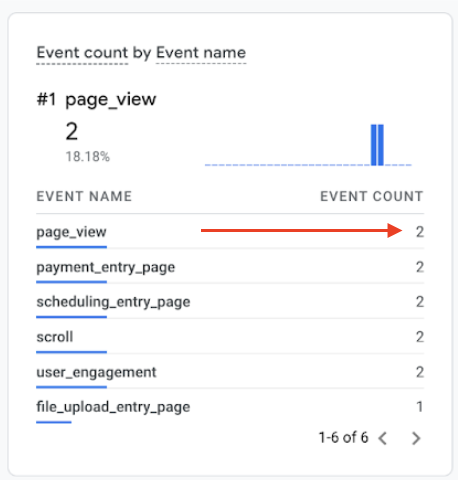Click the EVENT COUNT column header
The width and height of the screenshot is (458, 480).
tap(372, 196)
